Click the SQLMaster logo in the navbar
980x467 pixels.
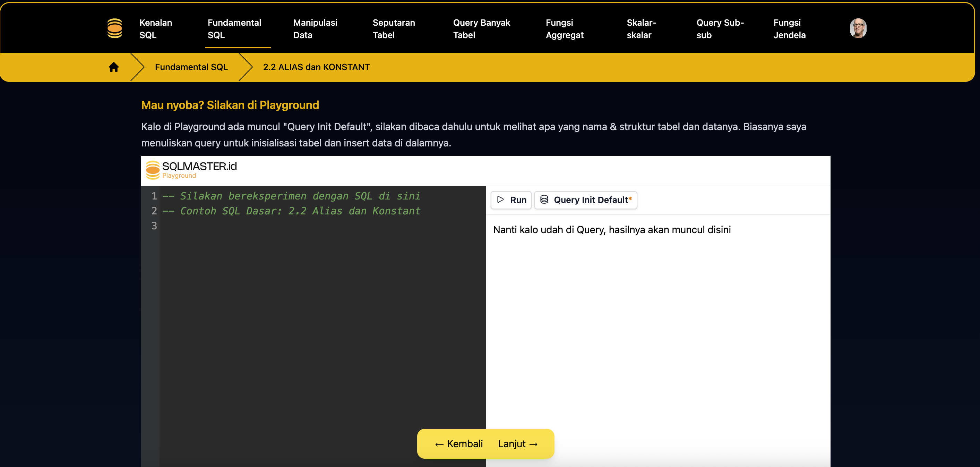(x=114, y=28)
